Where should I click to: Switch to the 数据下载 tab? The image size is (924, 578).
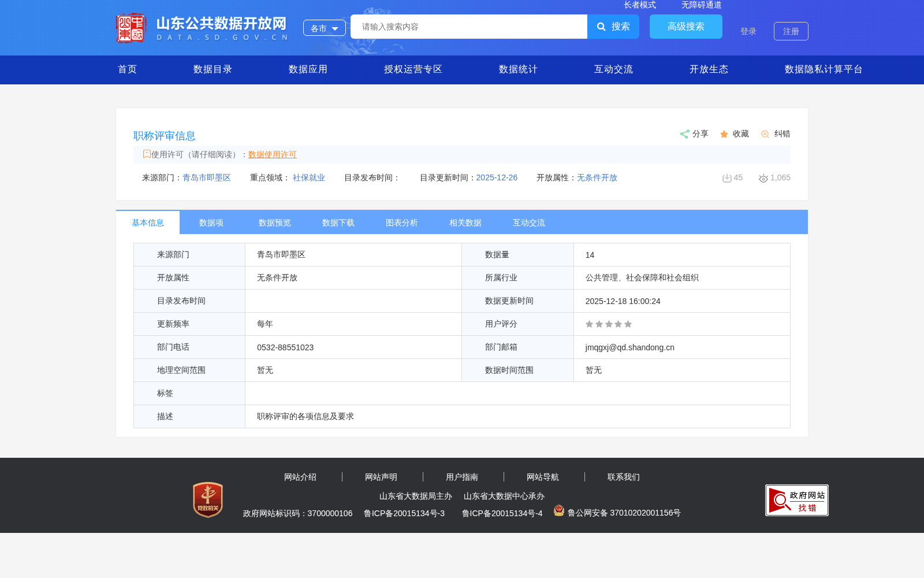(338, 223)
